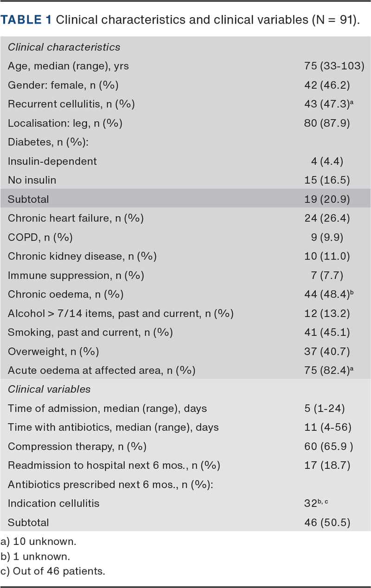Viewport: 371px width, 588px height.
Task: Click the TABLE 1 title label
Action: [x=27, y=21]
